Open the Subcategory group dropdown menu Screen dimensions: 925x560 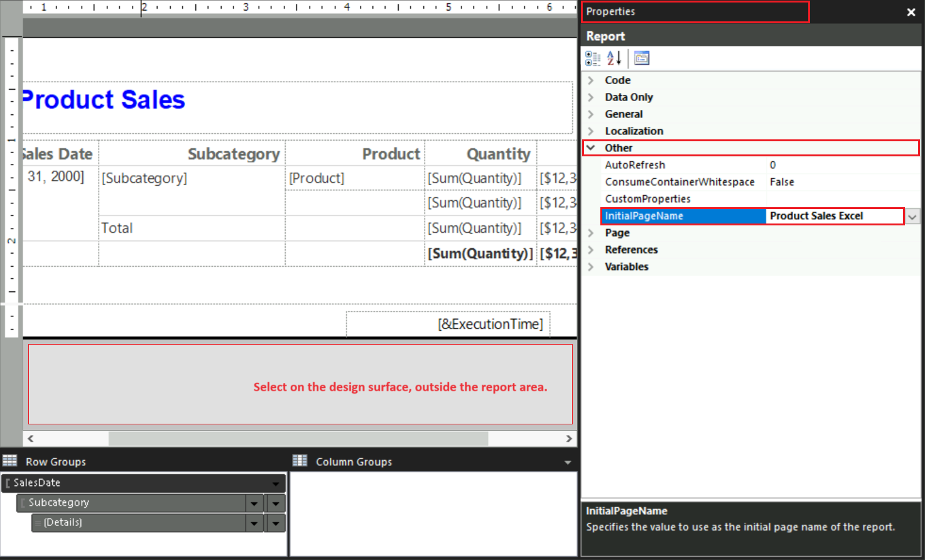254,503
